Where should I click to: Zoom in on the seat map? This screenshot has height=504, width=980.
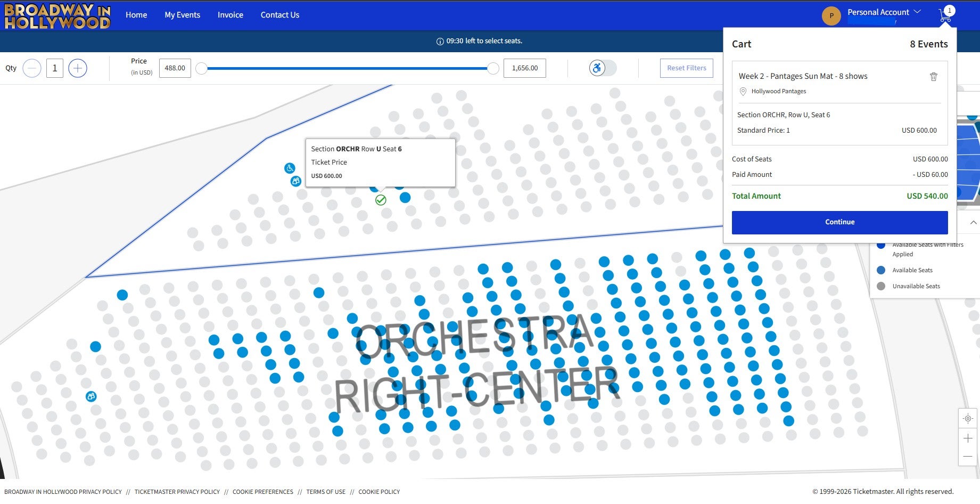(968, 438)
